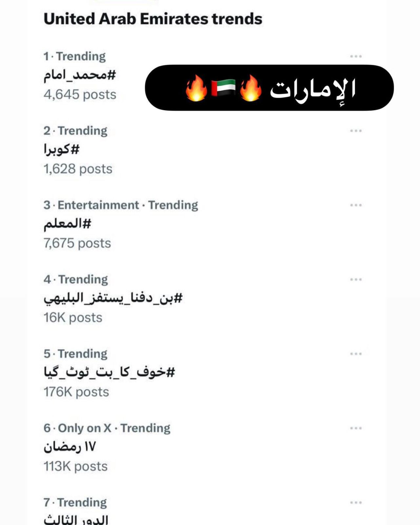
Task: Open #خوف_کا_بت_ٹوٹ_گیا hashtag trend
Action: [109, 373]
